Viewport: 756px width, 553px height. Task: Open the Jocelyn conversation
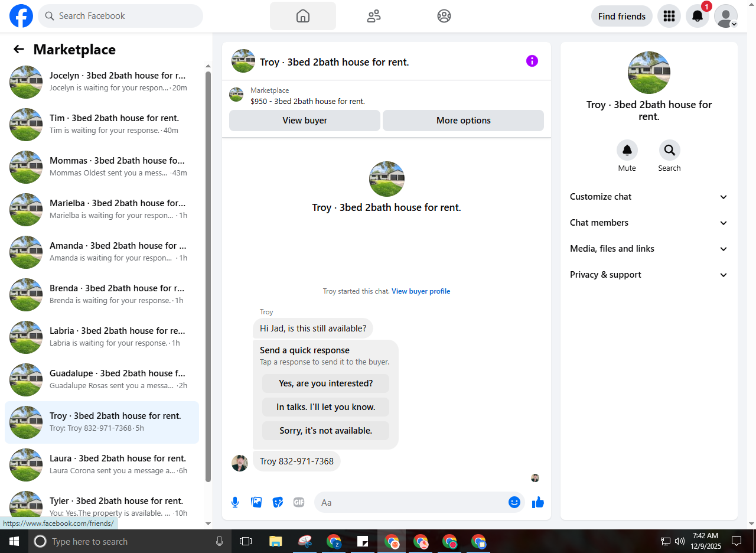102,82
